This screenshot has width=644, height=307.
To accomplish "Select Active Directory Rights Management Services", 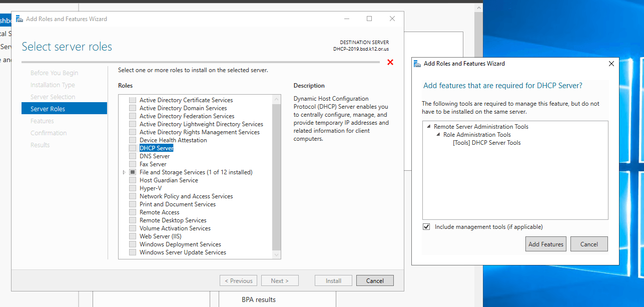I will pyautogui.click(x=200, y=132).
